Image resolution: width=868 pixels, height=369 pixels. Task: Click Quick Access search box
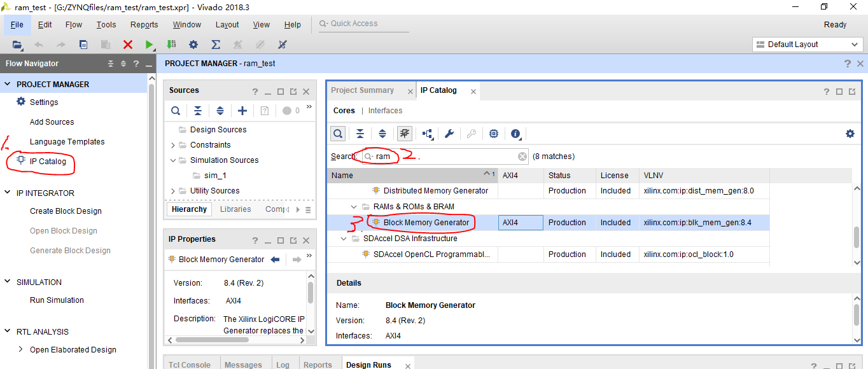[x=364, y=24]
